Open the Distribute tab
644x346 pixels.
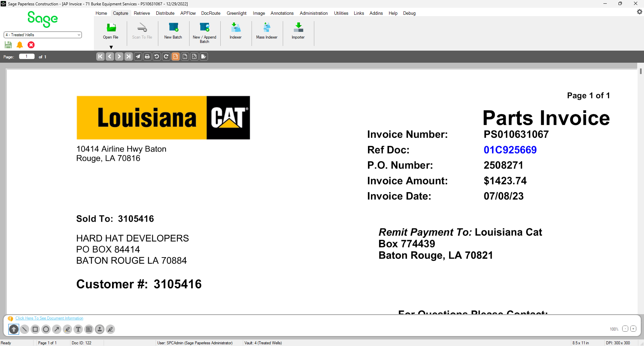[x=165, y=13]
